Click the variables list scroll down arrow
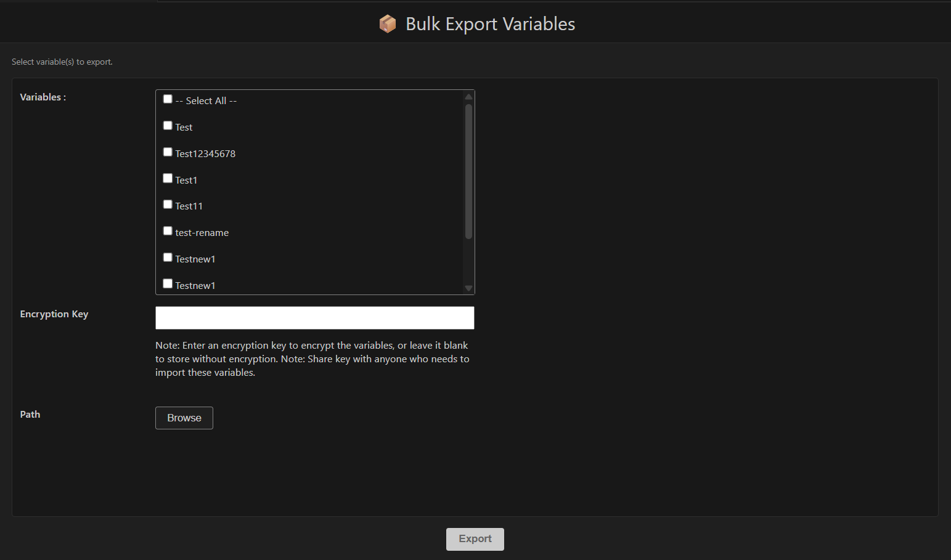Screen dimensions: 951x560 pyautogui.click(x=468, y=288)
